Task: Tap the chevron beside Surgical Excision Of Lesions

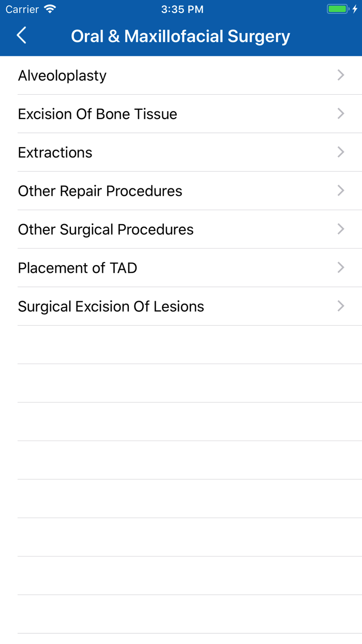Action: point(340,306)
